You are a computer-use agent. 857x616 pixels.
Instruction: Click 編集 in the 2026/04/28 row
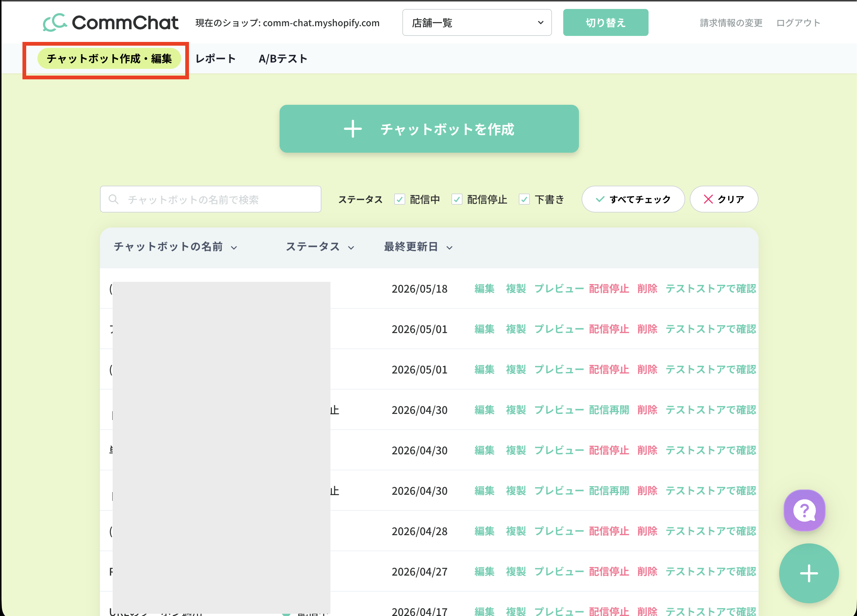tap(484, 531)
